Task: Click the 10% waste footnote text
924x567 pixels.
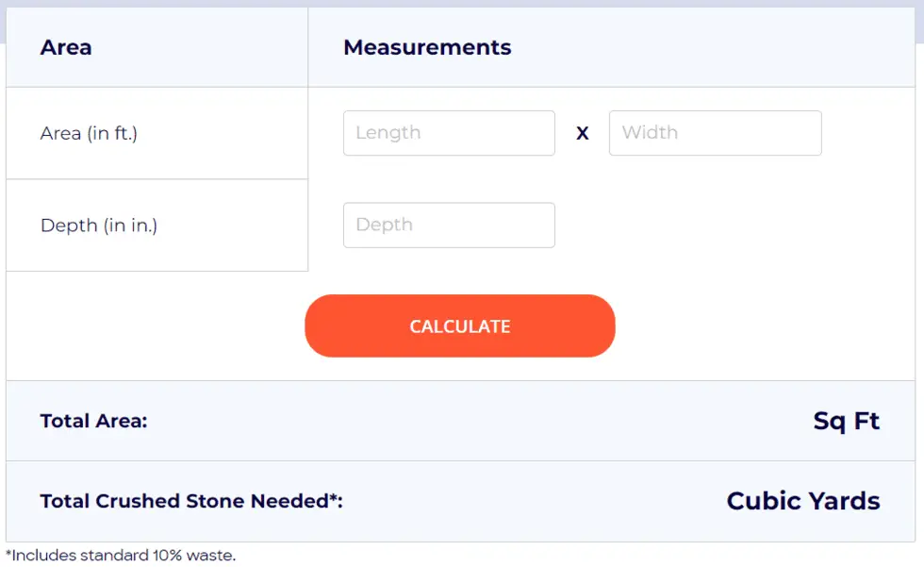Action: tap(121, 556)
